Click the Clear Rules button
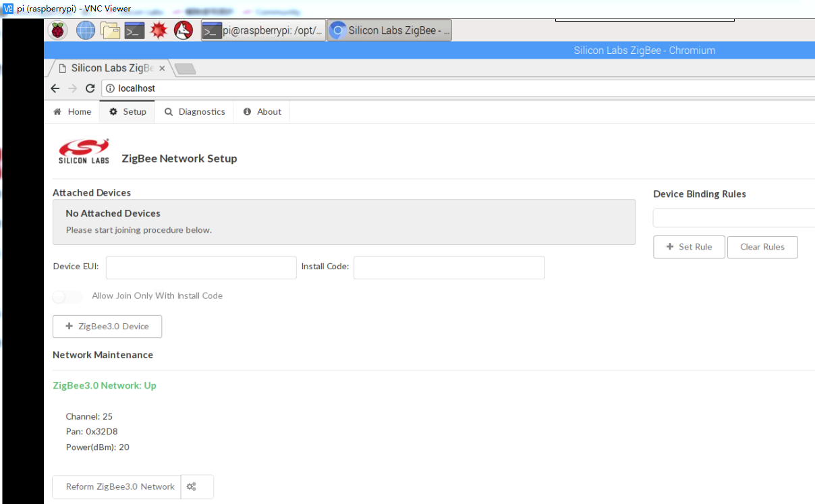 [762, 247]
